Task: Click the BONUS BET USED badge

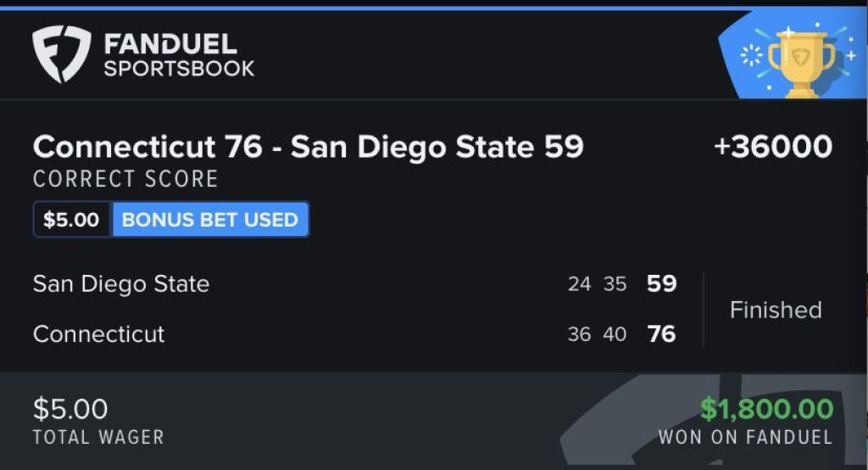Action: click(x=210, y=220)
